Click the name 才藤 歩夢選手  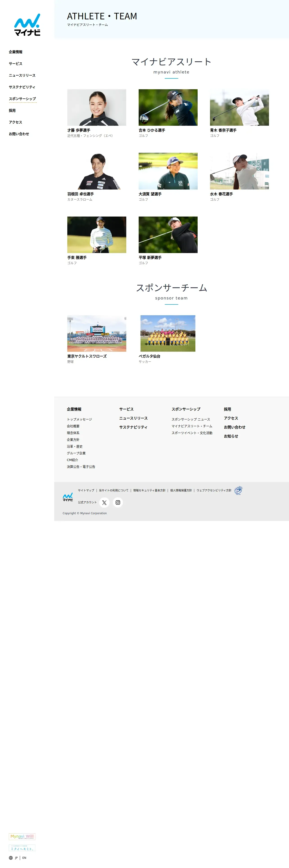pos(79,130)
